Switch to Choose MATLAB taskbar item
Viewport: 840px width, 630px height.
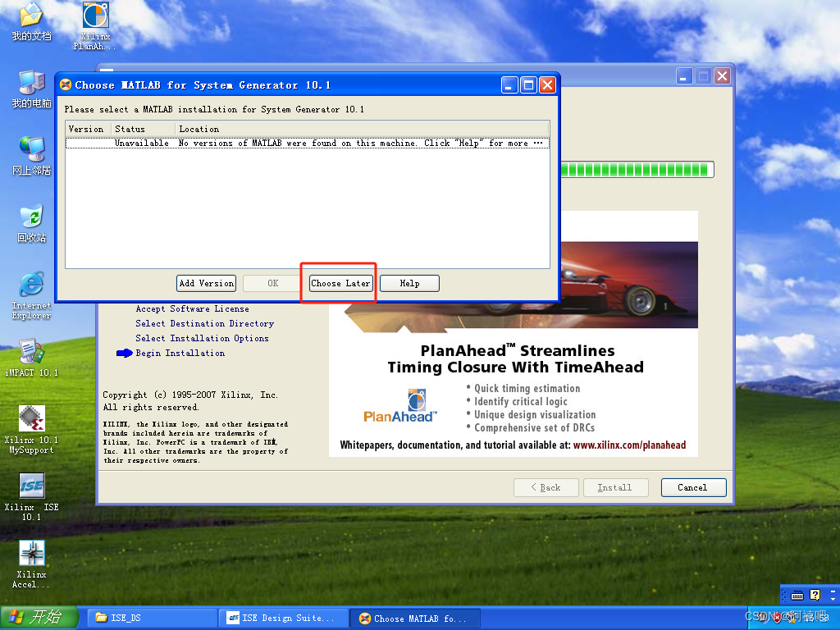[x=415, y=619]
